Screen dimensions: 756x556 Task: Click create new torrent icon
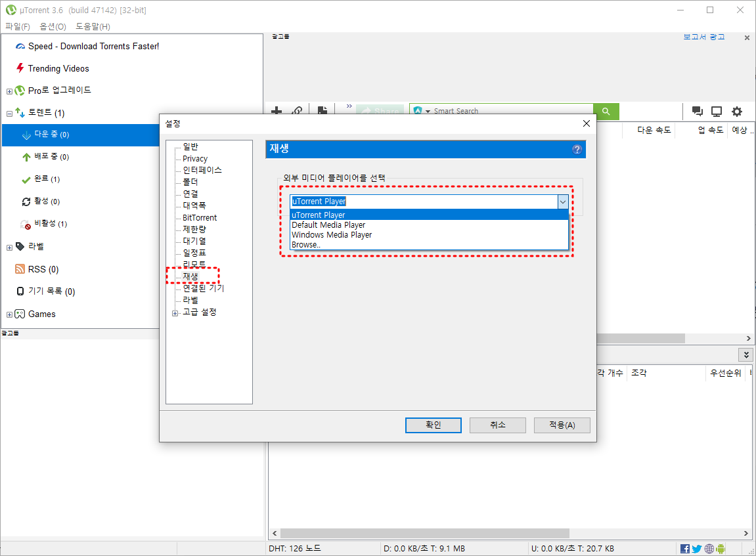322,111
